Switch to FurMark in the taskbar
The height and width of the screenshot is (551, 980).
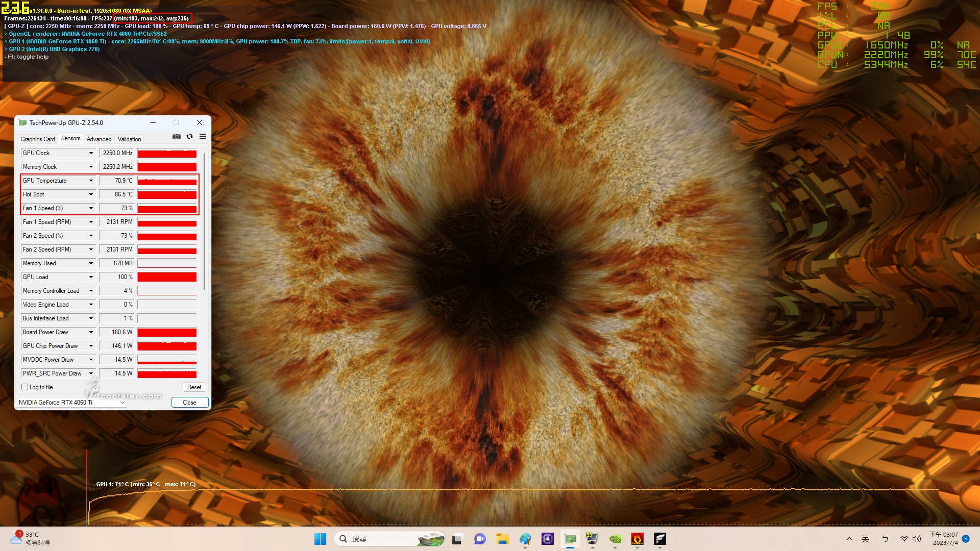(x=638, y=539)
